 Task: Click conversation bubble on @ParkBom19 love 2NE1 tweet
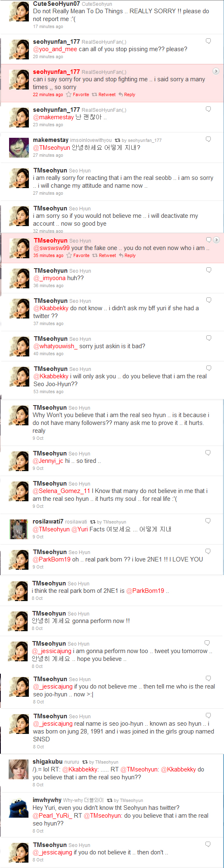coord(208,551)
